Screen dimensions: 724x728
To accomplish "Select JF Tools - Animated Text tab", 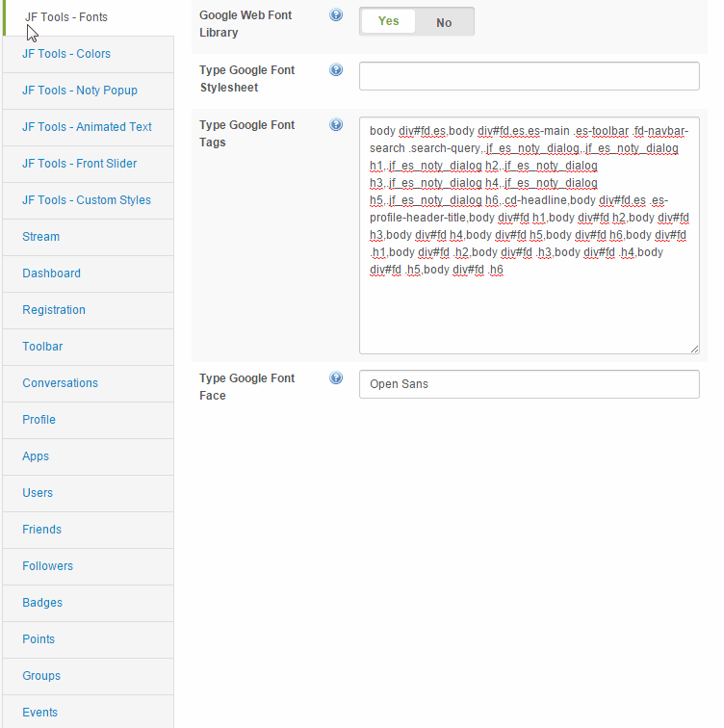I will (x=87, y=127).
